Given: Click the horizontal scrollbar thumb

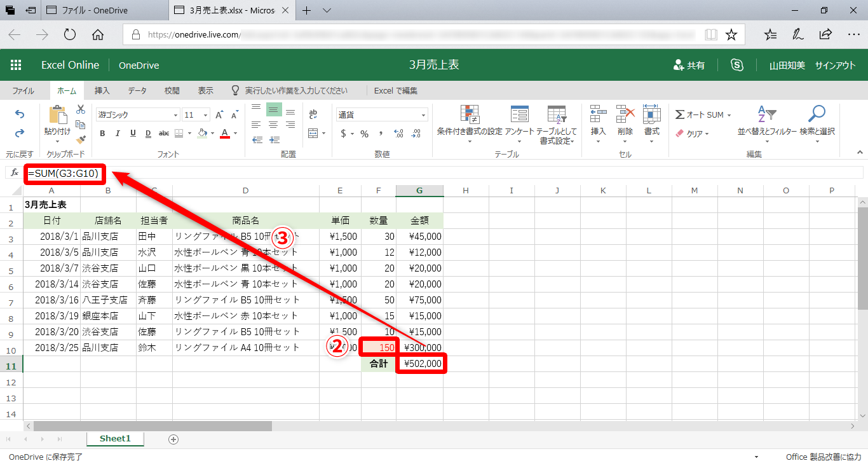Looking at the screenshot, I should (153, 426).
